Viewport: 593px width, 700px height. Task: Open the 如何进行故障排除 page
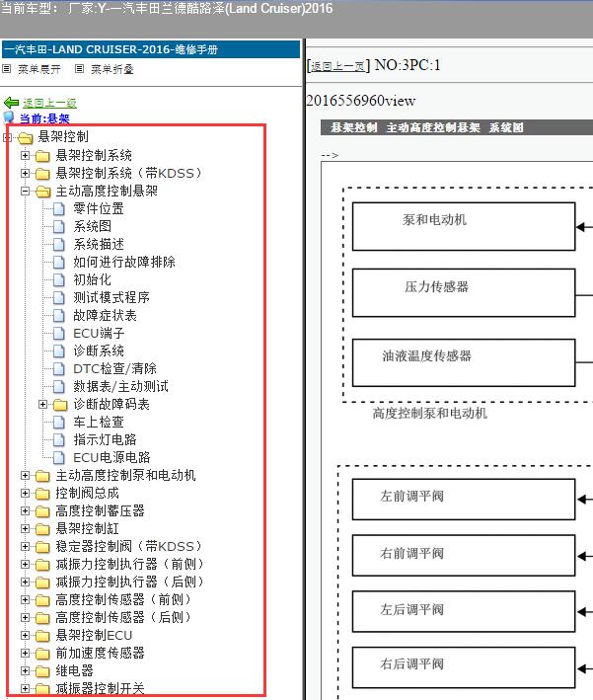pyautogui.click(x=124, y=262)
